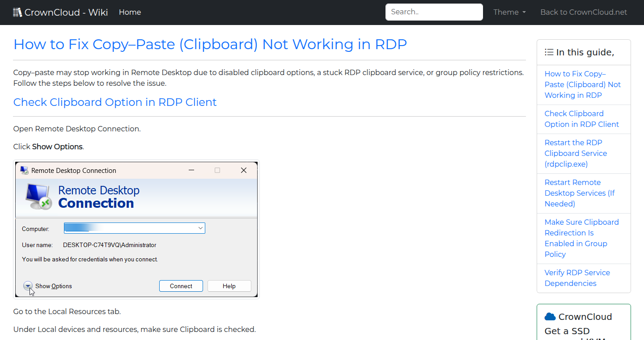Click the Connect button in the dialog
Image resolution: width=644 pixels, height=340 pixels.
pos(181,285)
